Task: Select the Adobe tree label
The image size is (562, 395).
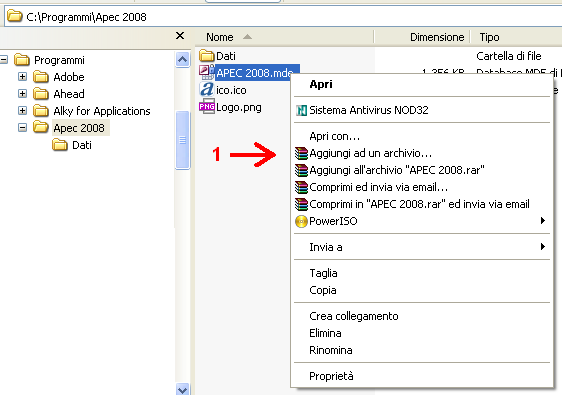Action: click(69, 77)
